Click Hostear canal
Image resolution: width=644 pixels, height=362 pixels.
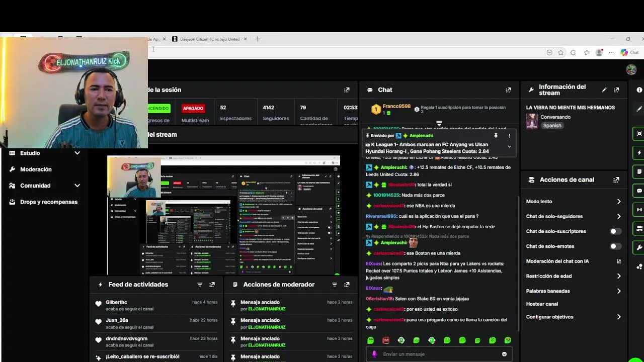(x=542, y=304)
